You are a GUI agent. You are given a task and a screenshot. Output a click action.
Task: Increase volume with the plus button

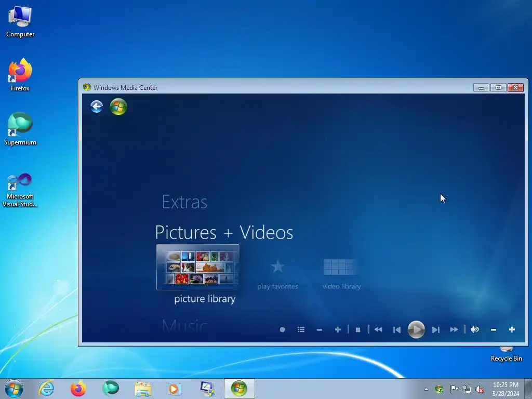pyautogui.click(x=512, y=329)
